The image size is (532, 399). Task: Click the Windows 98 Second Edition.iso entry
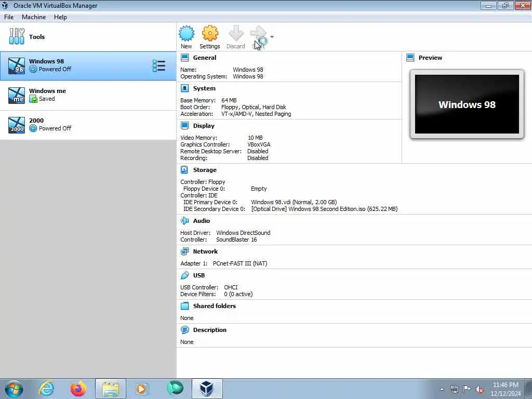[324, 209]
